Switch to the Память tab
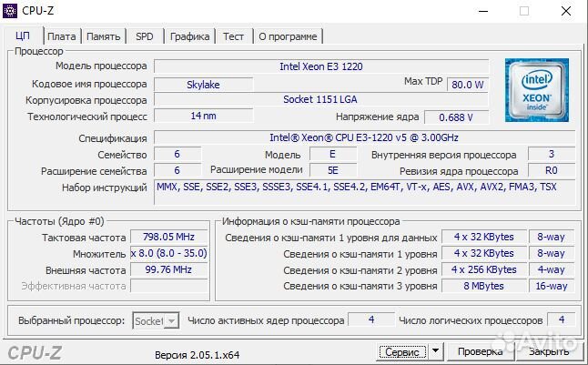588x365 pixels. tap(103, 36)
